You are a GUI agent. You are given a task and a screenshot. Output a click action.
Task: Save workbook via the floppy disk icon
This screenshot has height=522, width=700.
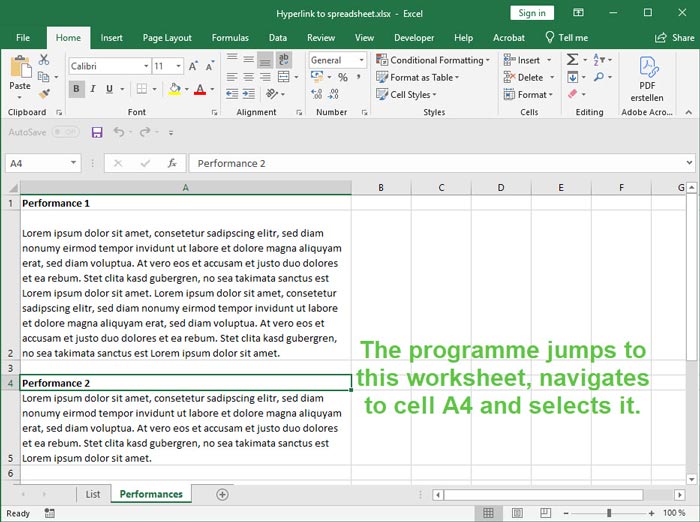tap(97, 132)
